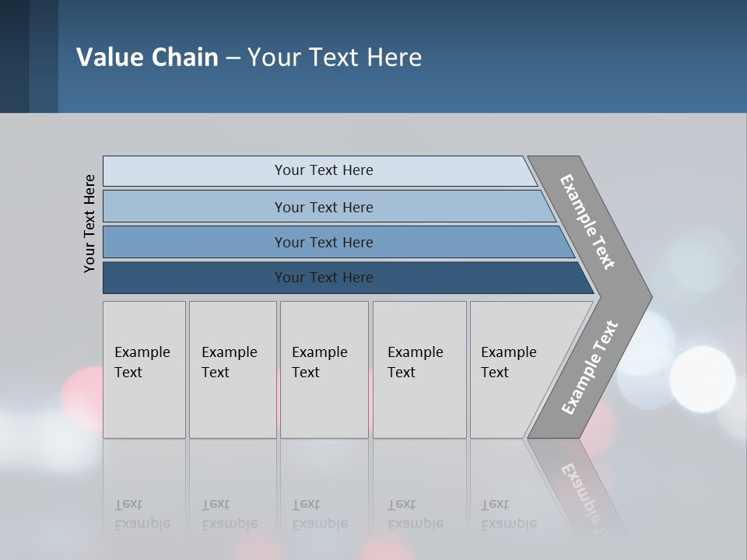Select the third gray Example Text box
The height and width of the screenshot is (560, 747).
pos(324,369)
